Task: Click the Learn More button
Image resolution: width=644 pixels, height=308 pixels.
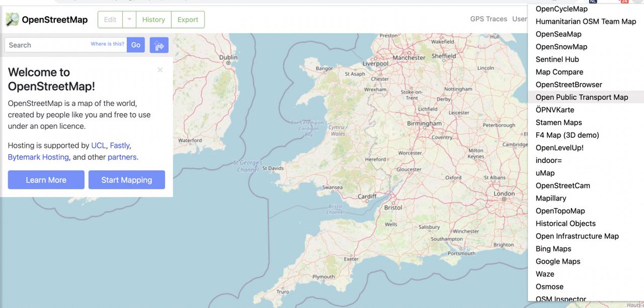Action: coord(46,180)
